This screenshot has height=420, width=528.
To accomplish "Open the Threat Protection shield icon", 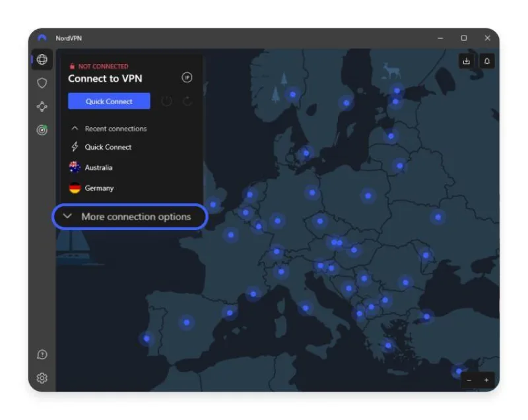I will (x=42, y=83).
